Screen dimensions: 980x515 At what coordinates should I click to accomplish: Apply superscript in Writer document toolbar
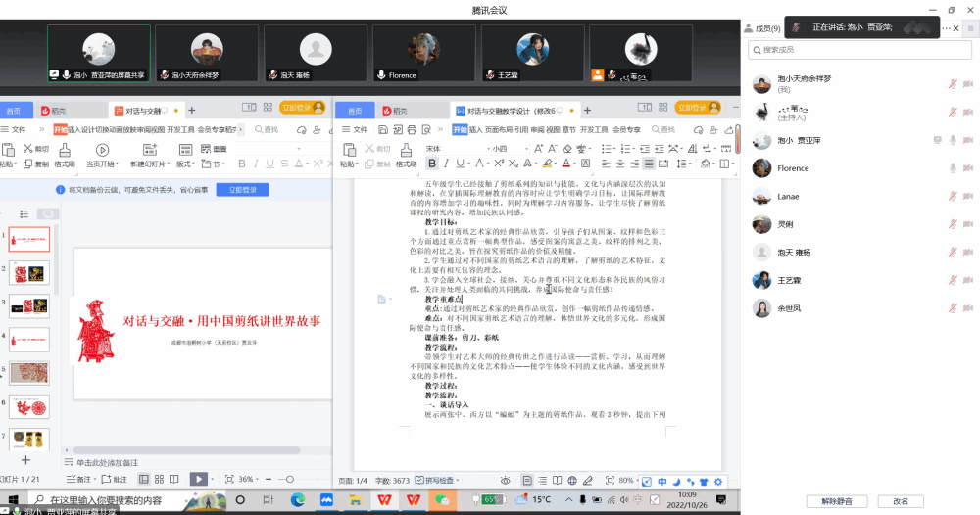(x=498, y=164)
